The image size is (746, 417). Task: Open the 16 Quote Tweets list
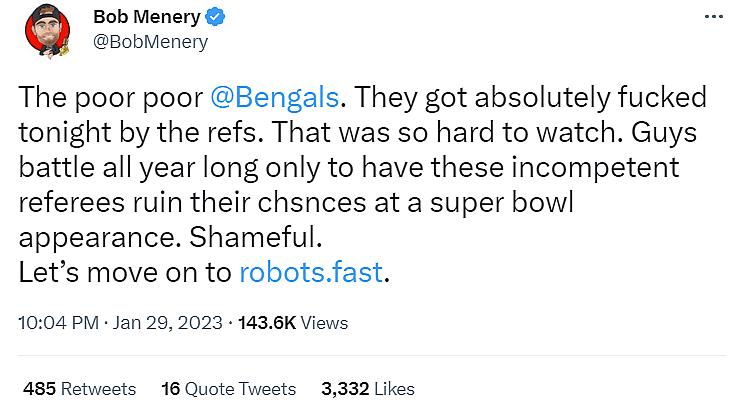(228, 388)
